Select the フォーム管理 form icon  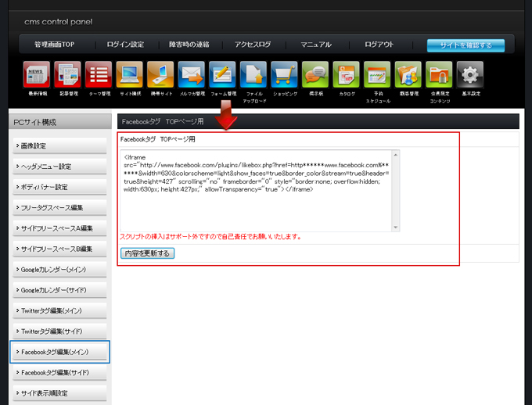tap(223, 75)
